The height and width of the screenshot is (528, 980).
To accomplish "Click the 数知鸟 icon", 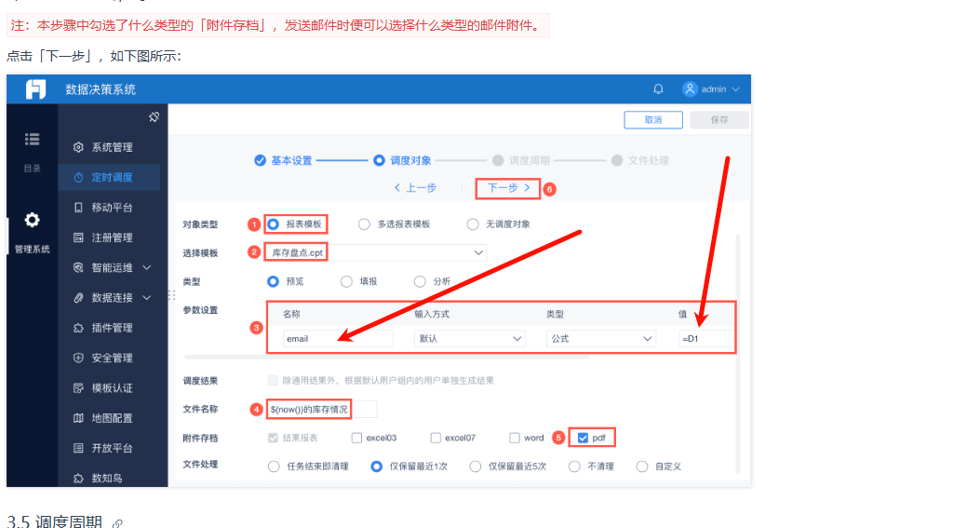I will (78, 478).
